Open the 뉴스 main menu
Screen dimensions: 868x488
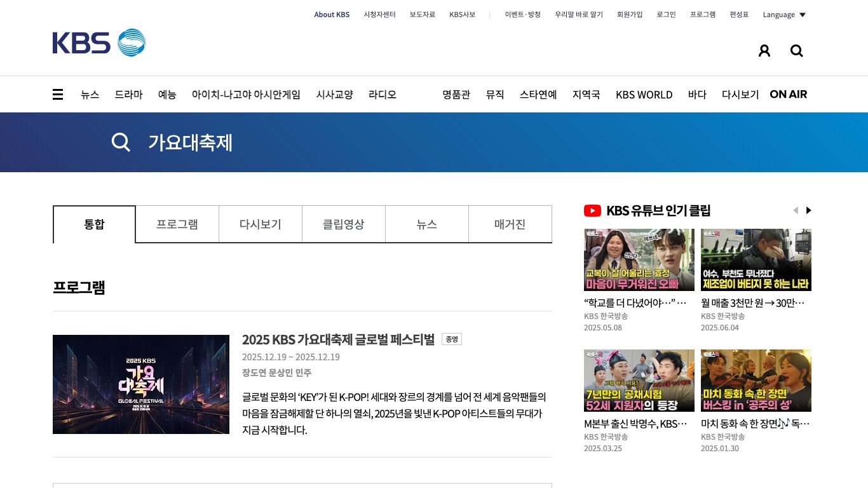[90, 95]
